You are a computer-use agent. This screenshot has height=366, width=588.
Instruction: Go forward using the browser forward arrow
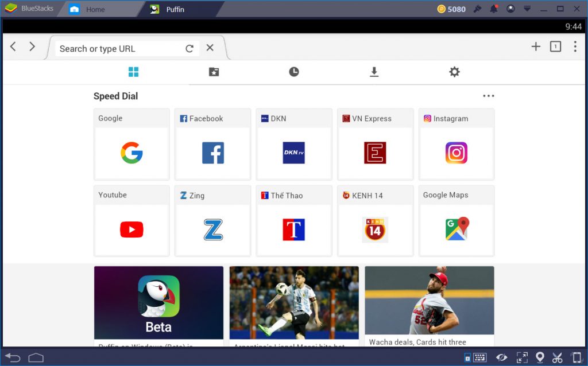tap(32, 47)
